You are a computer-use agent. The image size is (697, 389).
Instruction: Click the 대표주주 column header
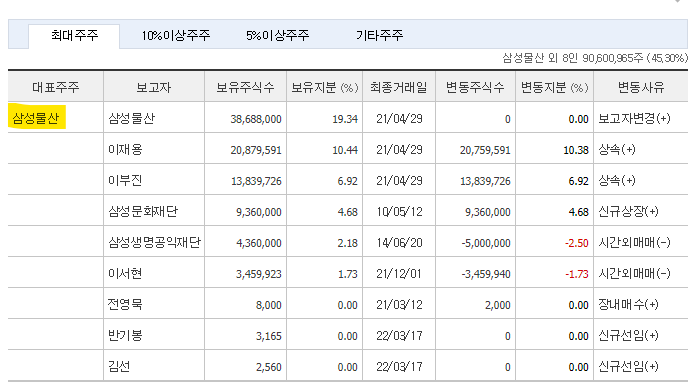(x=56, y=87)
